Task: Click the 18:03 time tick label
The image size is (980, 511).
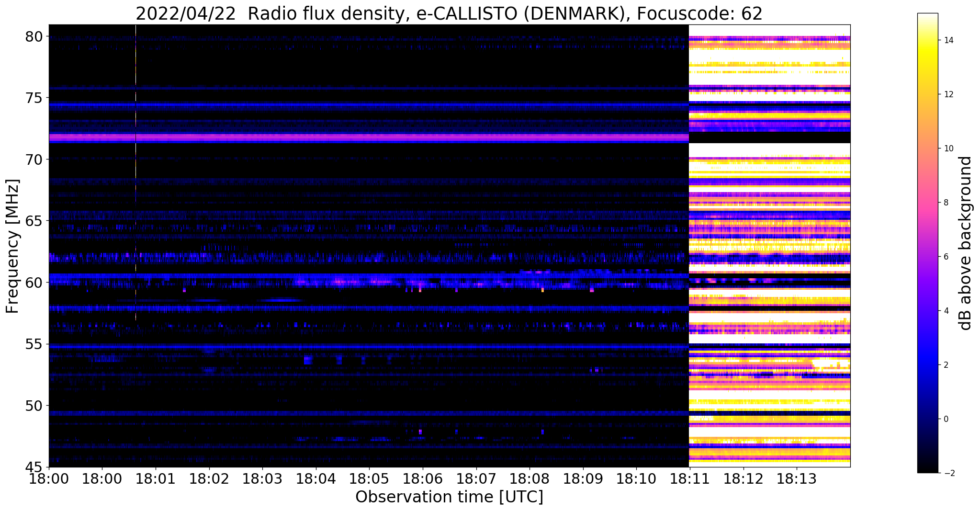Action: tap(262, 479)
